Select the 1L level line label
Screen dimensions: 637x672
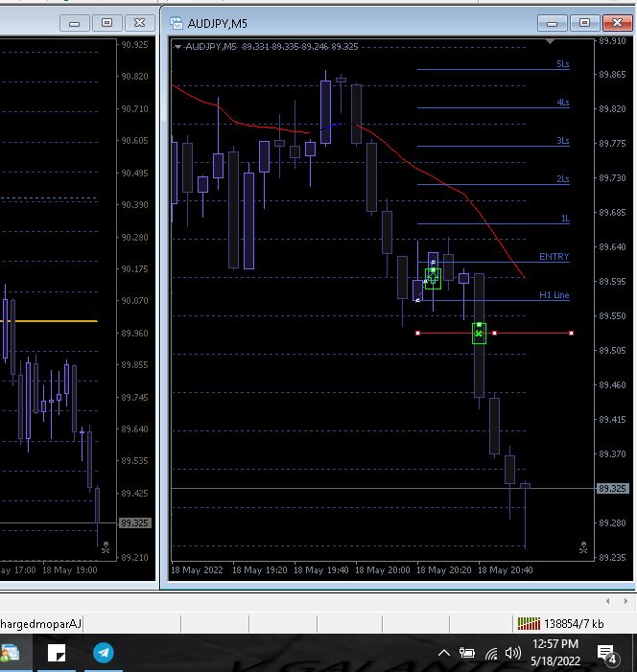click(565, 219)
